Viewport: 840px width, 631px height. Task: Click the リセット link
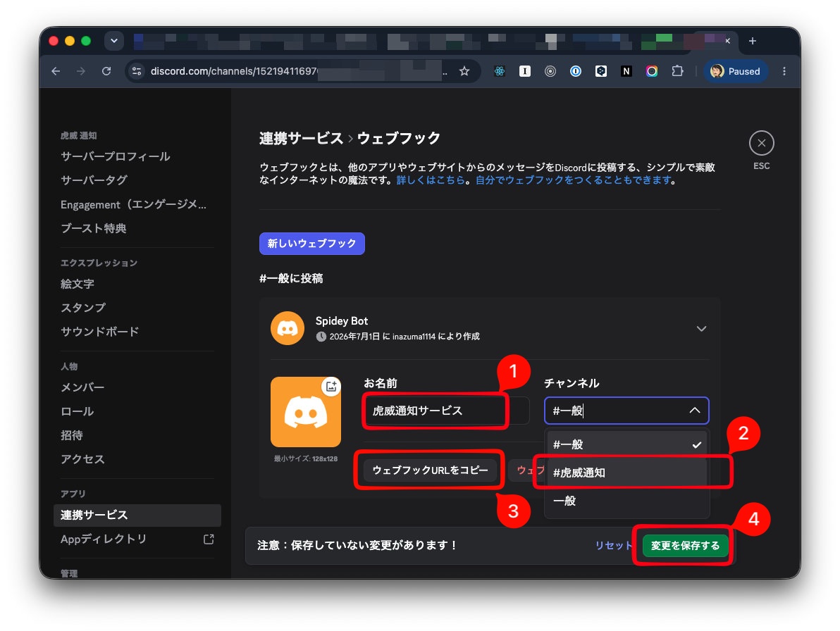pyautogui.click(x=614, y=545)
